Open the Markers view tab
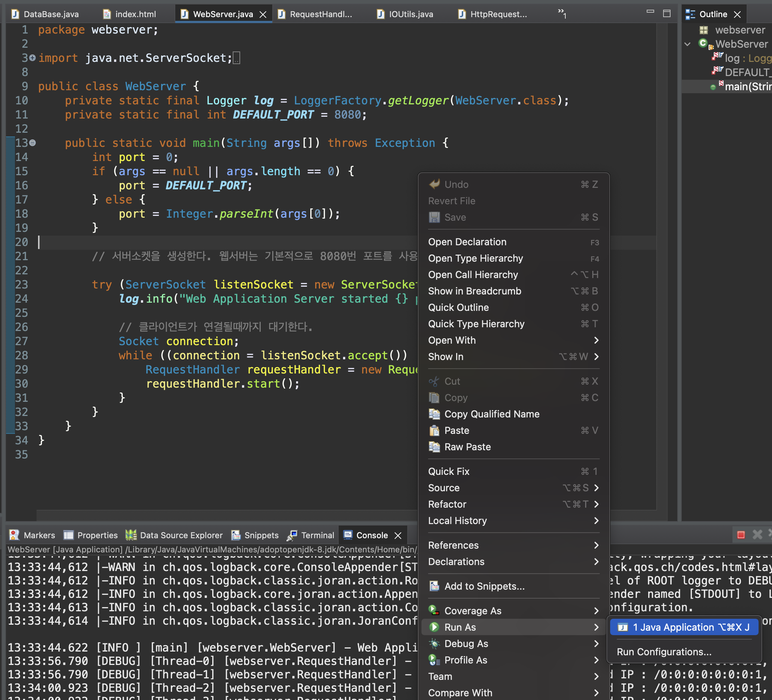Image resolution: width=772 pixels, height=700 pixels. point(32,535)
